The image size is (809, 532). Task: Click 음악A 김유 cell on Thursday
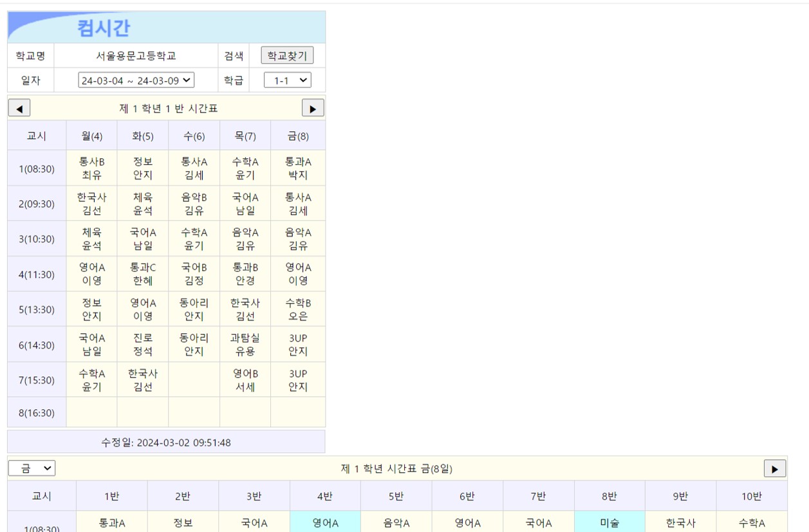click(245, 239)
